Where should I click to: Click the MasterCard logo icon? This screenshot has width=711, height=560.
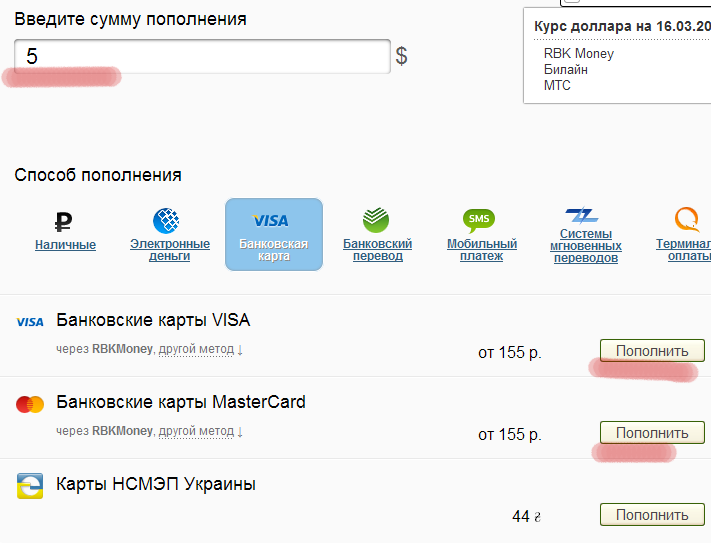pyautogui.click(x=30, y=404)
